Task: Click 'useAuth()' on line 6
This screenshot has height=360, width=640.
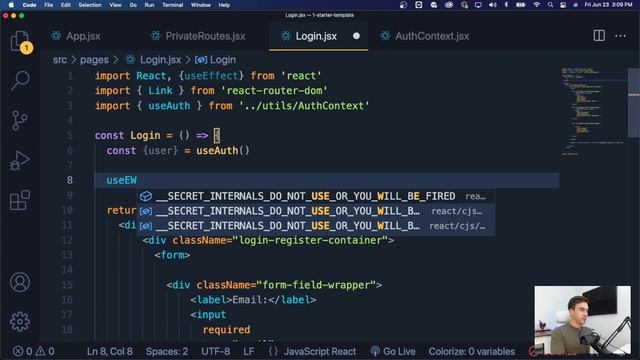Action: coord(222,151)
